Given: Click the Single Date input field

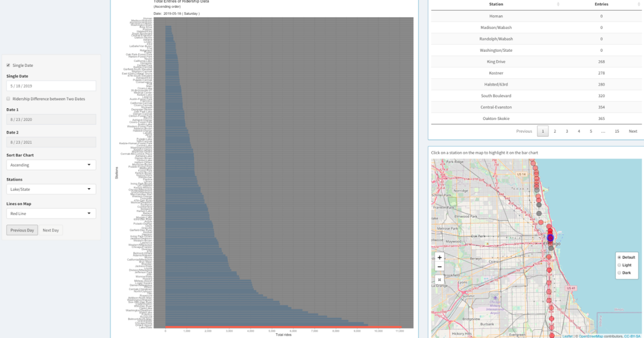Looking at the screenshot, I should pos(51,86).
